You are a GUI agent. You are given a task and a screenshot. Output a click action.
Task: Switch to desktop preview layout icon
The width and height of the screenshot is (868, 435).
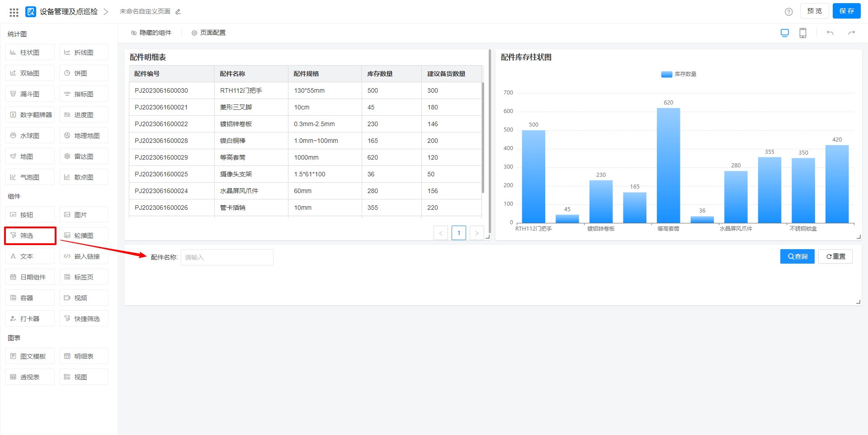(785, 33)
